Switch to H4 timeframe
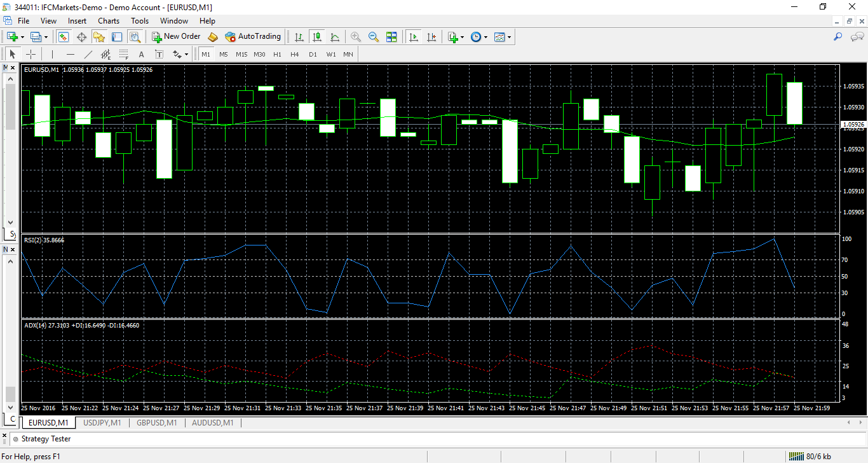 295,54
